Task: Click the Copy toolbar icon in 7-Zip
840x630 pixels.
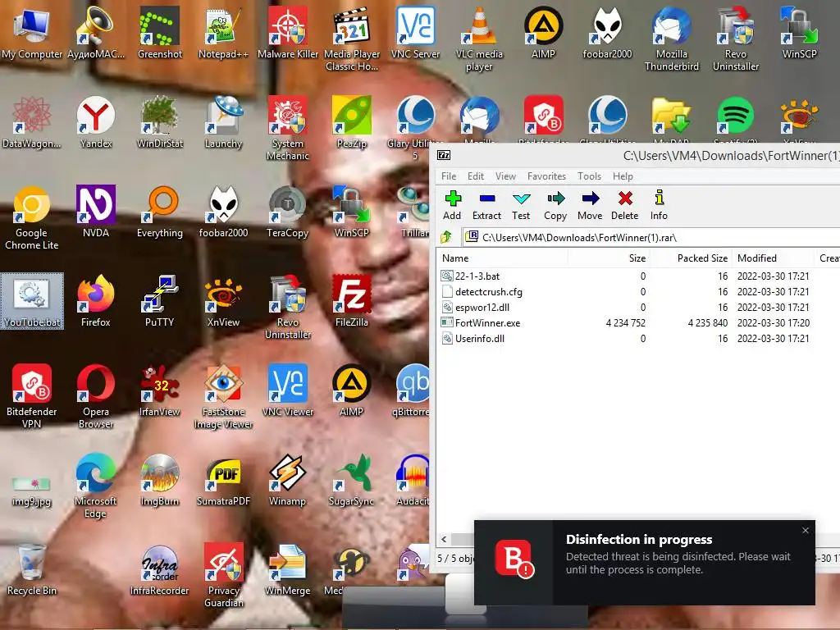Action: click(555, 206)
